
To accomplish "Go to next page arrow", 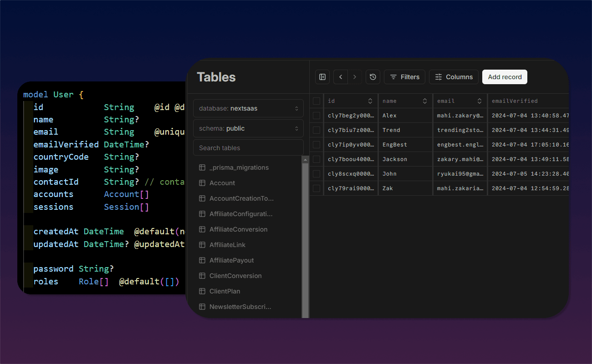I will 355,77.
